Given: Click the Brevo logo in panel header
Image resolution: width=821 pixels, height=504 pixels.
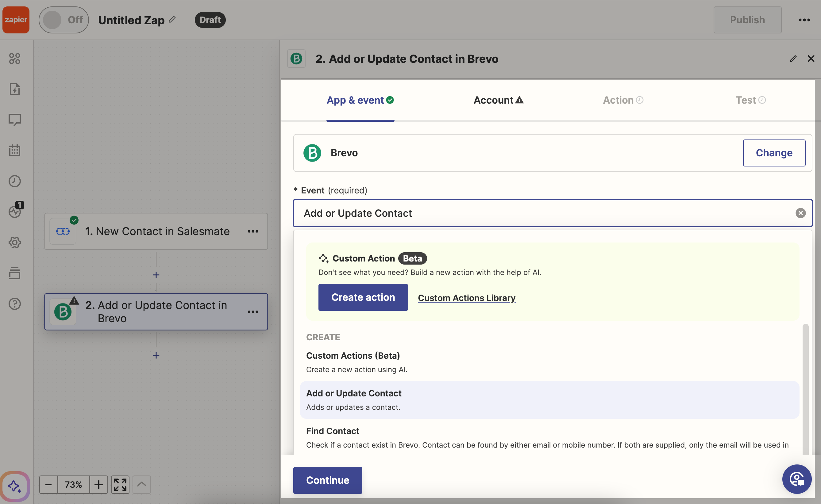Looking at the screenshot, I should coord(296,59).
